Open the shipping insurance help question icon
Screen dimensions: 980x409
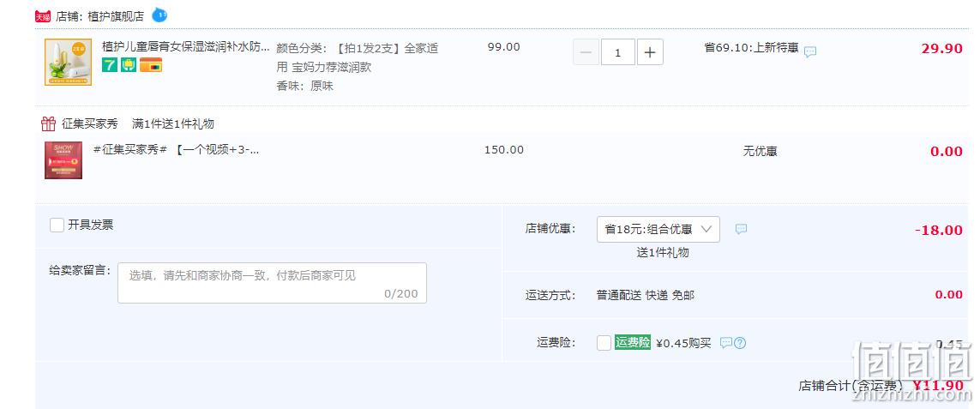click(740, 343)
